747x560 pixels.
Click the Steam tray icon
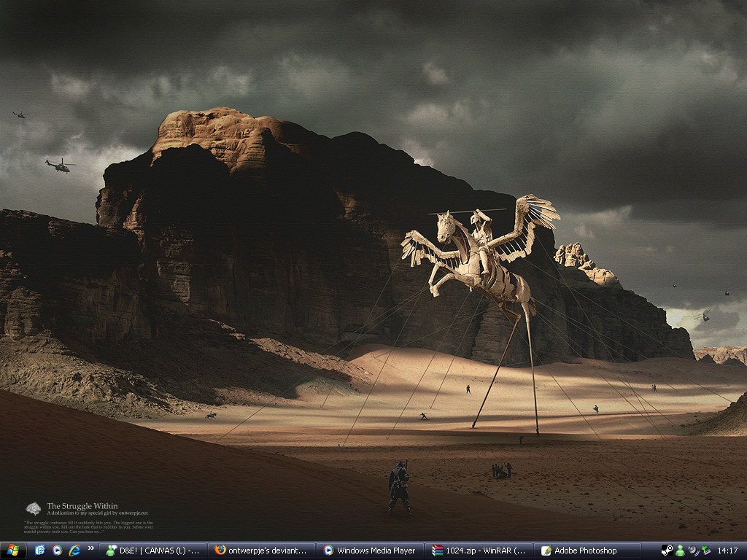click(667, 551)
